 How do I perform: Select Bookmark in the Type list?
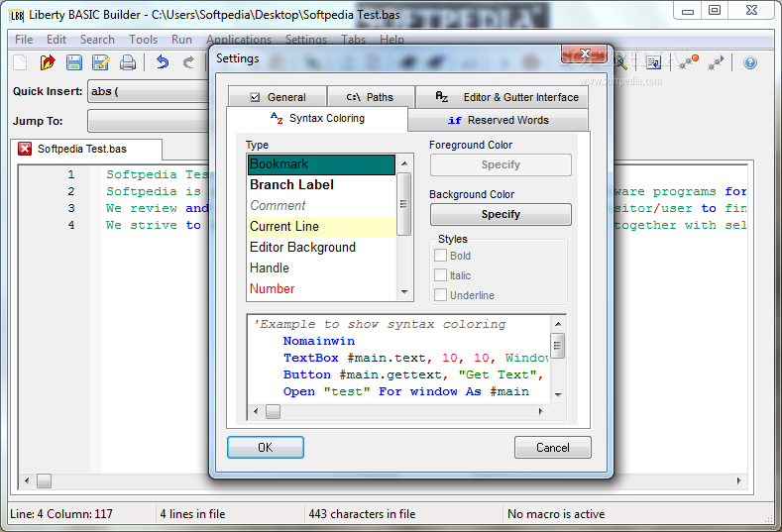(321, 164)
